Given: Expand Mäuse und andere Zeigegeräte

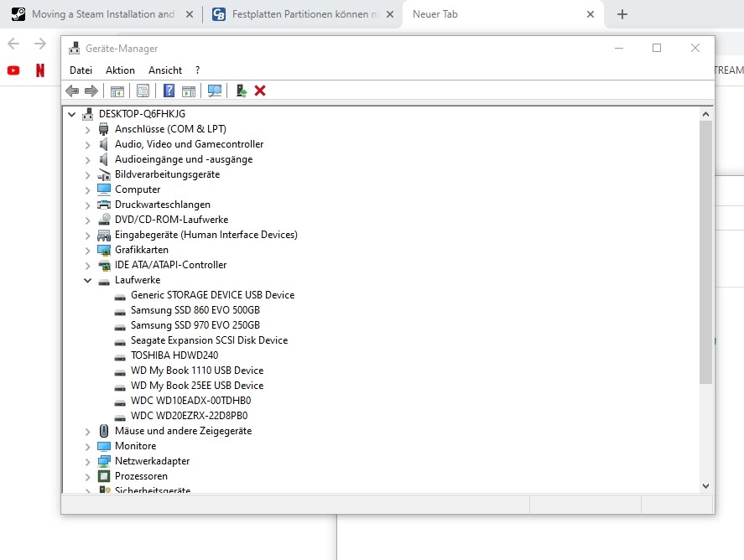Looking at the screenshot, I should [87, 432].
